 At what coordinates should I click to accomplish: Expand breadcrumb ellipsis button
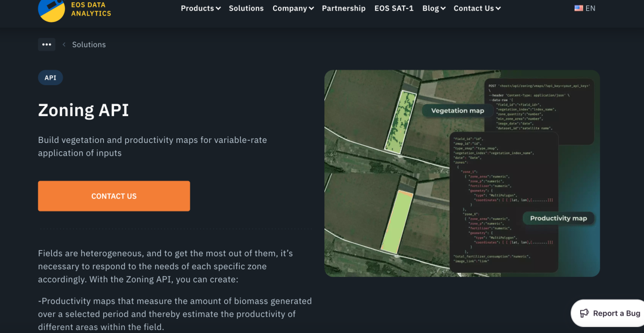point(47,44)
